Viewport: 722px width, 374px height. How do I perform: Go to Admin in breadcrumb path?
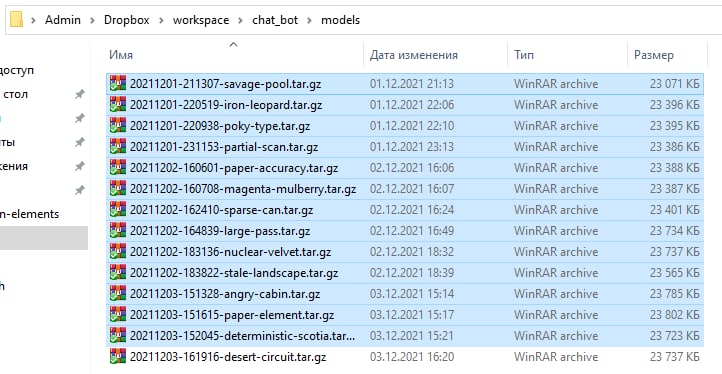(x=63, y=20)
